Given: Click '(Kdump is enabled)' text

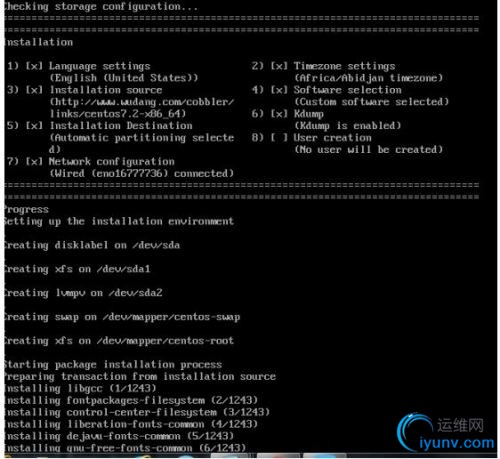Looking at the screenshot, I should pyautogui.click(x=348, y=126).
